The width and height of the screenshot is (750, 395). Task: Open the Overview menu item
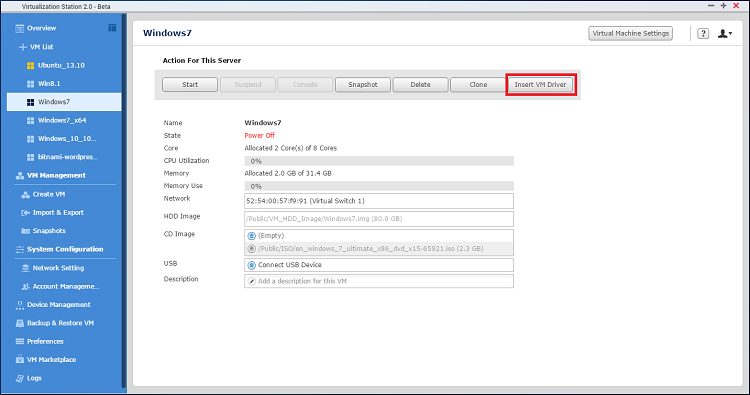pyautogui.click(x=41, y=28)
